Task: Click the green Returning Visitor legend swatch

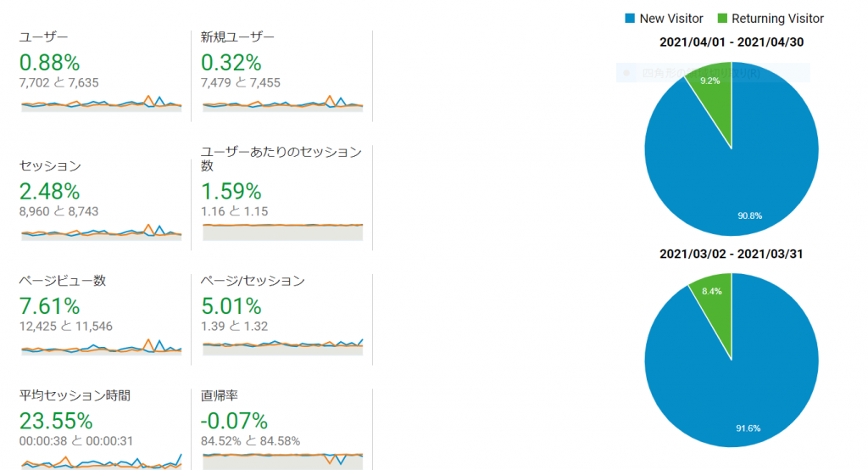Action: pos(723,19)
